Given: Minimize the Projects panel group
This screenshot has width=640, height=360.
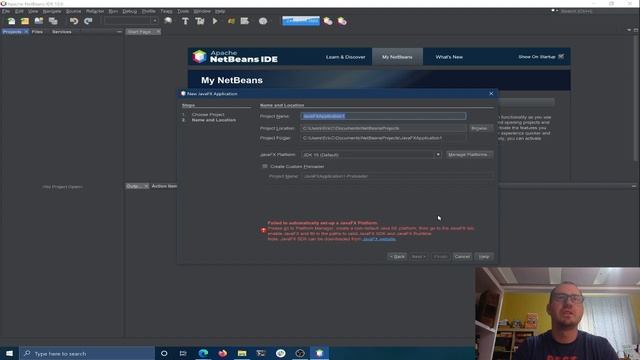Looking at the screenshot, I should 119,31.
